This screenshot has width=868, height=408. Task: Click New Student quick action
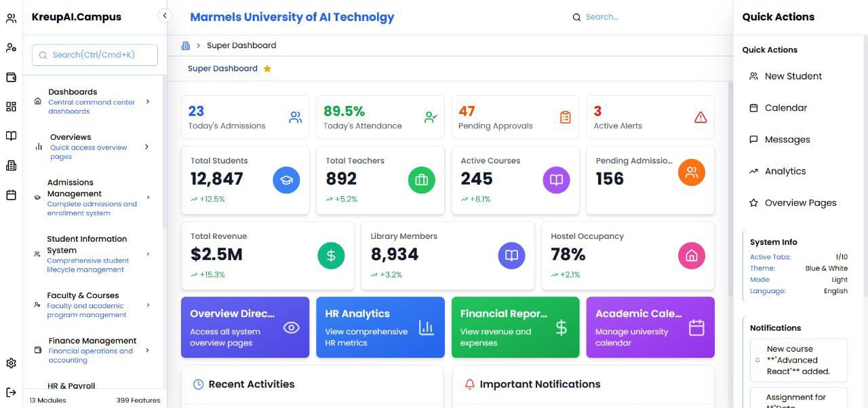click(x=793, y=76)
